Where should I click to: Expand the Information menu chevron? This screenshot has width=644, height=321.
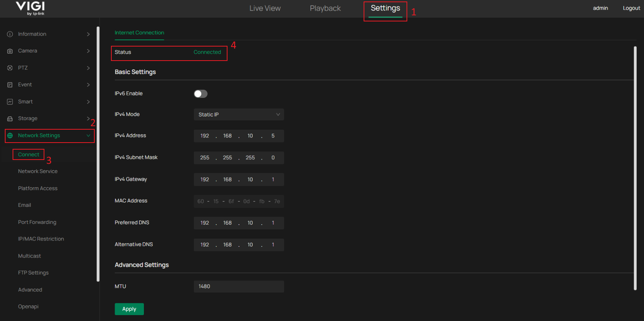[88, 34]
